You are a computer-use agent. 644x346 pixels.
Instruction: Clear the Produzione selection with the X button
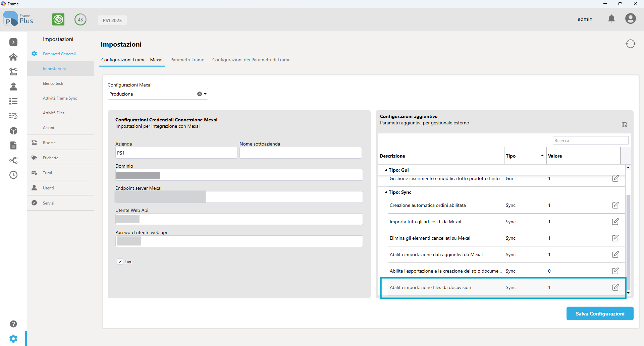[x=200, y=94]
